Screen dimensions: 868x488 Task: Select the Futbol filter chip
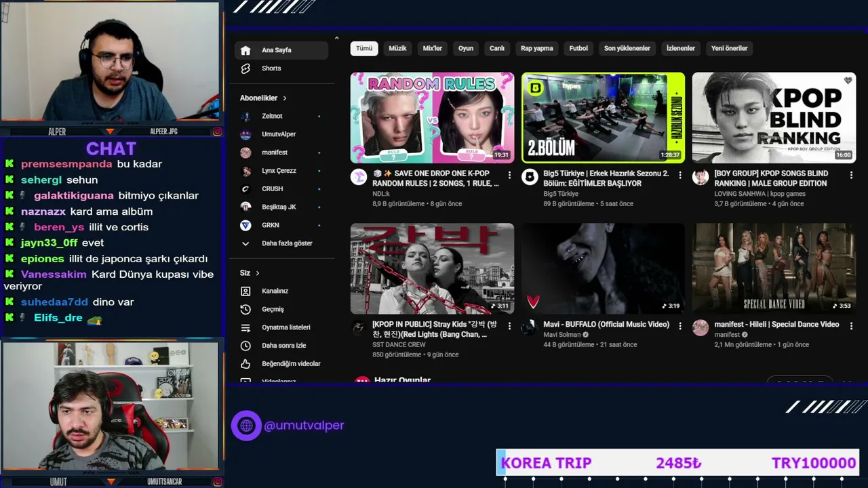578,48
